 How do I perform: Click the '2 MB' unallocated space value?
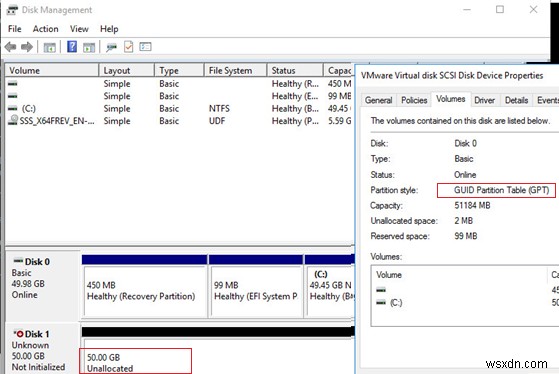pyautogui.click(x=463, y=221)
